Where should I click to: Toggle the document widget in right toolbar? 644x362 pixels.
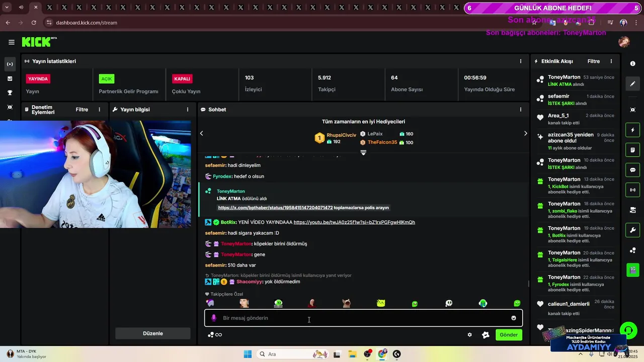(633, 150)
